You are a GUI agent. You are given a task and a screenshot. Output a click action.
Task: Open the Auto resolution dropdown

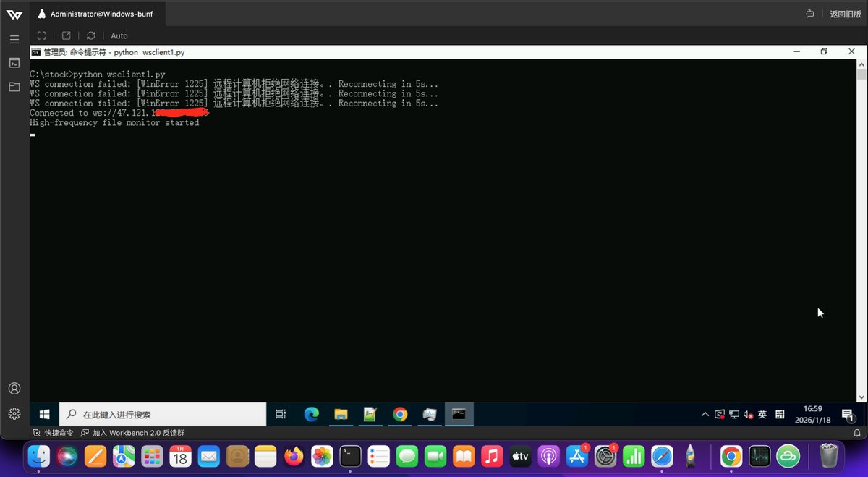pos(119,35)
